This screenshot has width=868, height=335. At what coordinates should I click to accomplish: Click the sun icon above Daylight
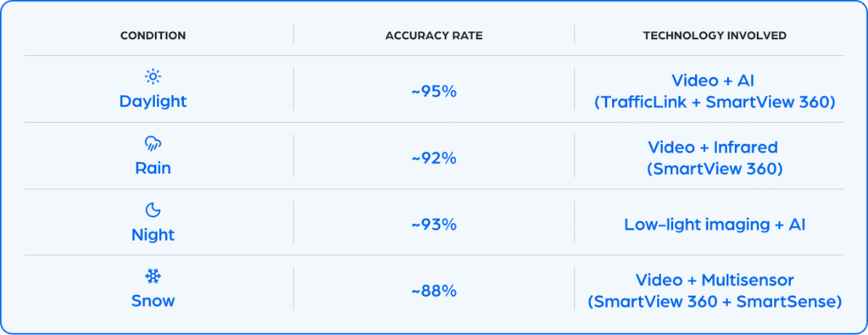coord(153,76)
